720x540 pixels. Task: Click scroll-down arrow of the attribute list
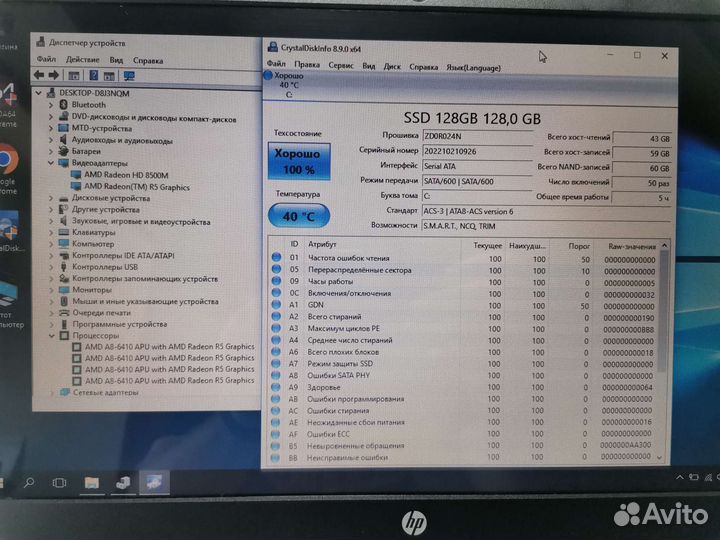pos(661,458)
